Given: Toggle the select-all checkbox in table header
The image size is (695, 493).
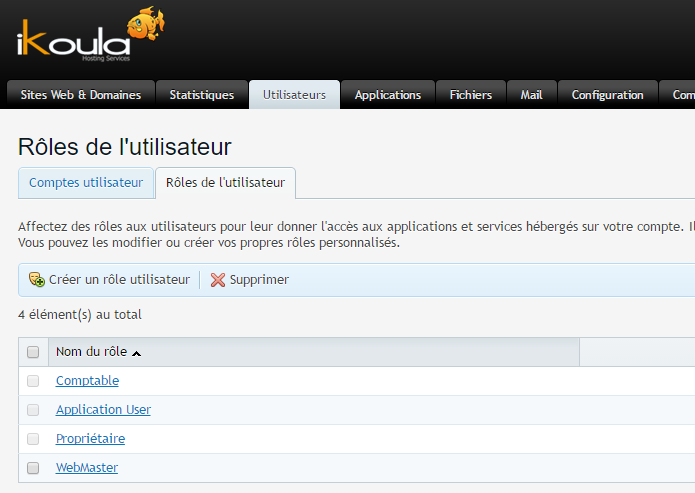Looking at the screenshot, I should click(x=33, y=352).
